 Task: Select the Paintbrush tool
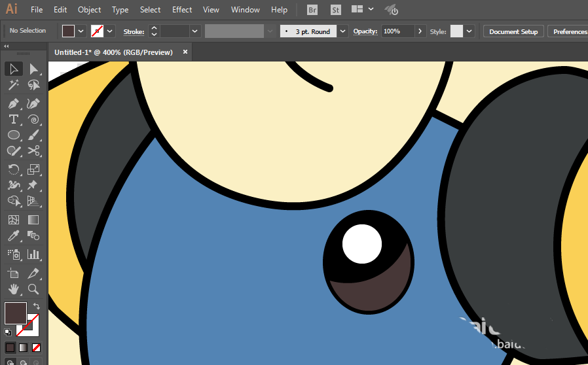(x=33, y=135)
